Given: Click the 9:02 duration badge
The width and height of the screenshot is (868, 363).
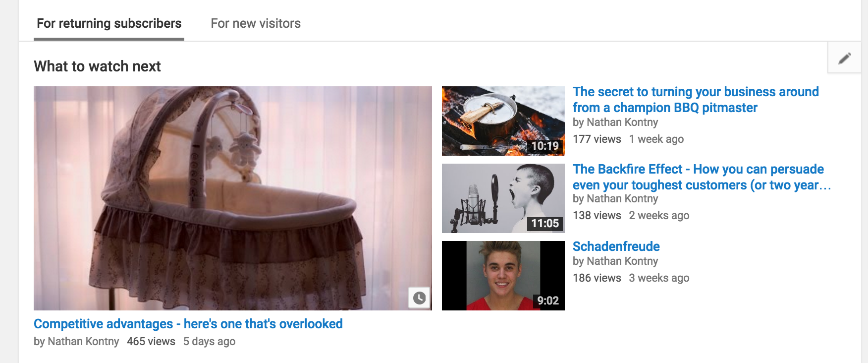Looking at the screenshot, I should point(548,301).
